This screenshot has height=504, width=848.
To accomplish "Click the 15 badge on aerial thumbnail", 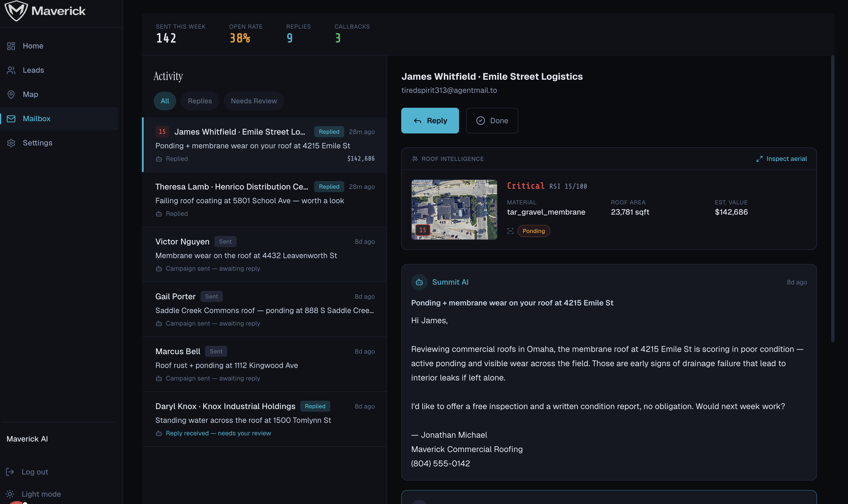I will coord(423,230).
